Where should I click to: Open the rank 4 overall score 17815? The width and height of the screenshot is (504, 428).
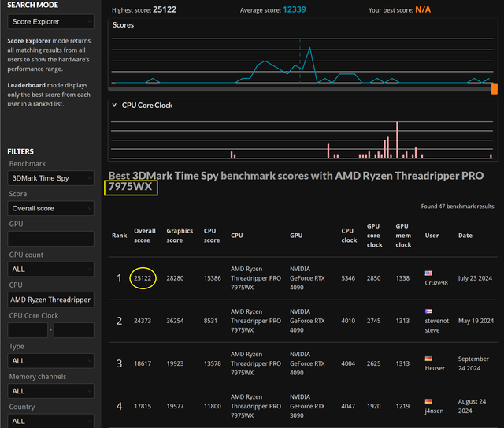[x=143, y=406]
